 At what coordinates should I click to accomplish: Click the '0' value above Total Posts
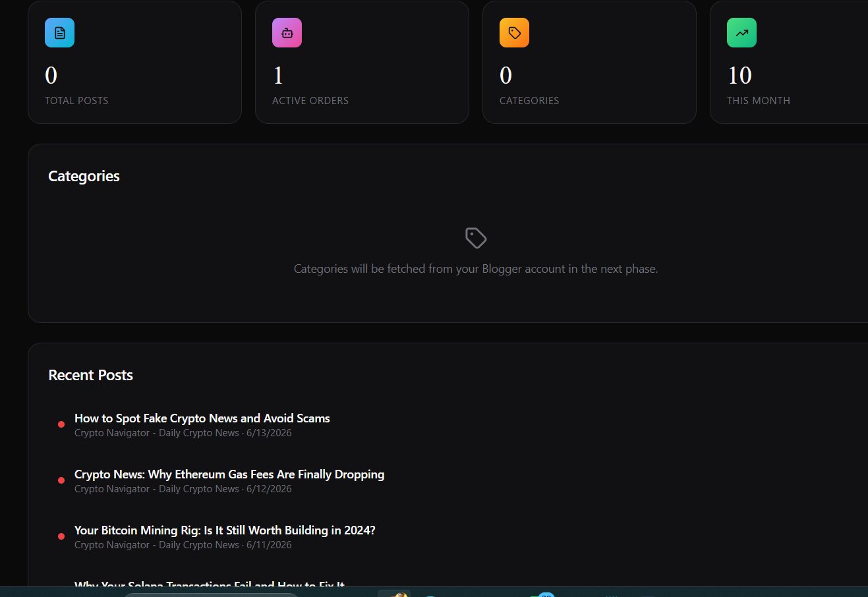coord(51,76)
